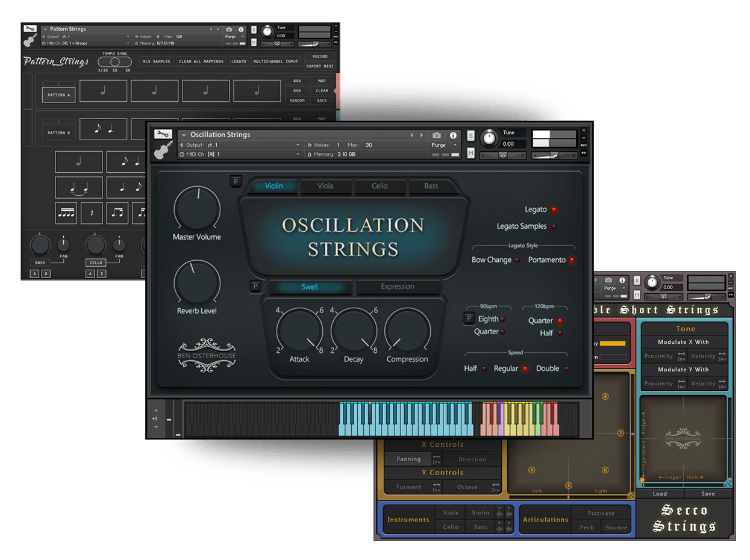This screenshot has height=560, width=750.
Task: Toggle the Legato LED in Oscillation Strings
Action: [554, 210]
